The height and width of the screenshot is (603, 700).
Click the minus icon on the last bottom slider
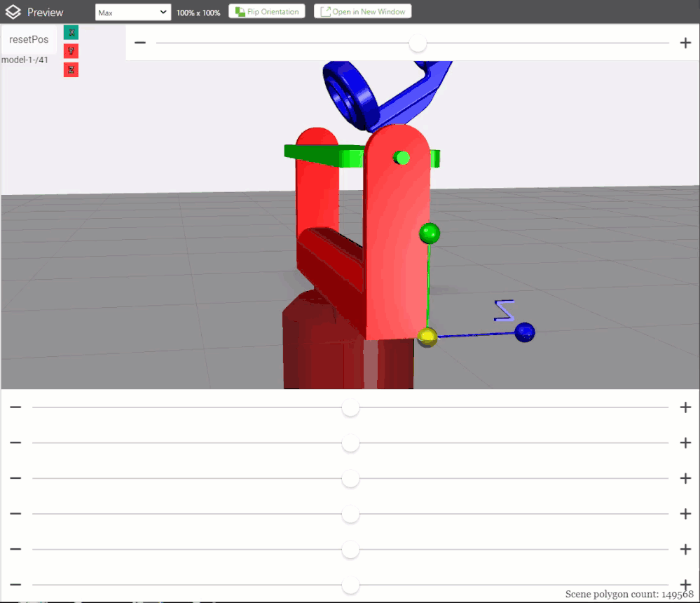(15, 585)
